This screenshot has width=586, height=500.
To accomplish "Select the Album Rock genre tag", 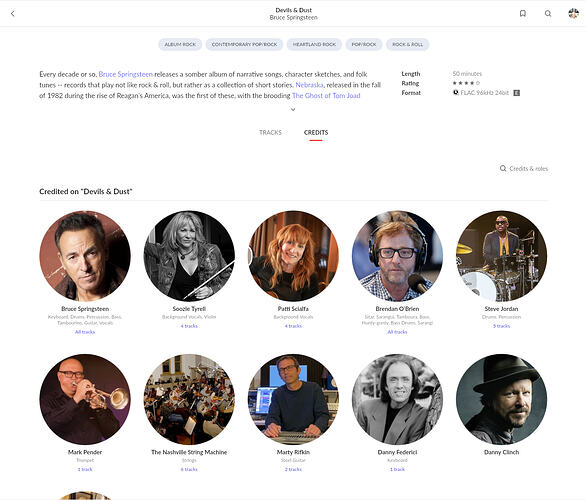I will click(x=180, y=44).
